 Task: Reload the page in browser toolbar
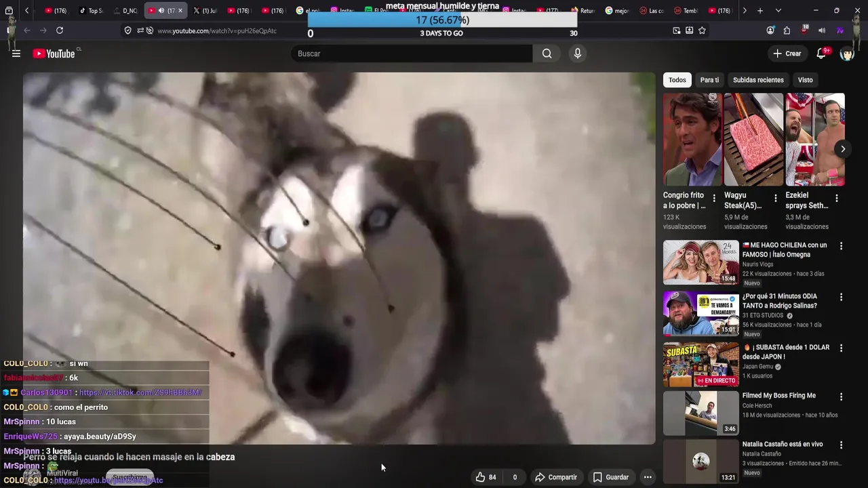point(60,30)
